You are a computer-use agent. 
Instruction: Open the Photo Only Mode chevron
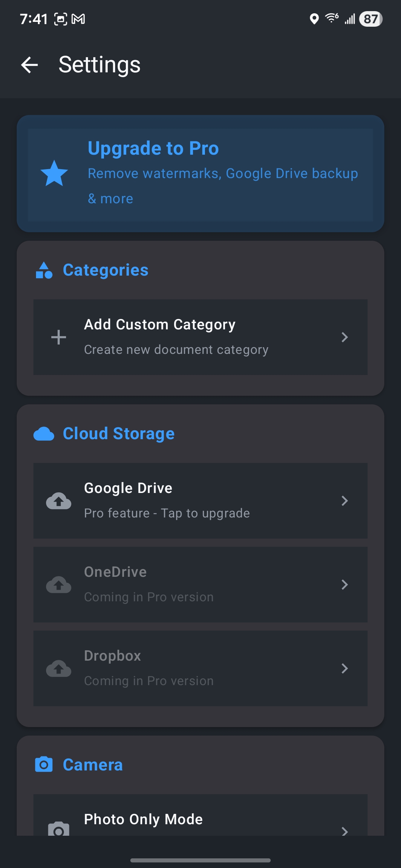click(x=345, y=831)
